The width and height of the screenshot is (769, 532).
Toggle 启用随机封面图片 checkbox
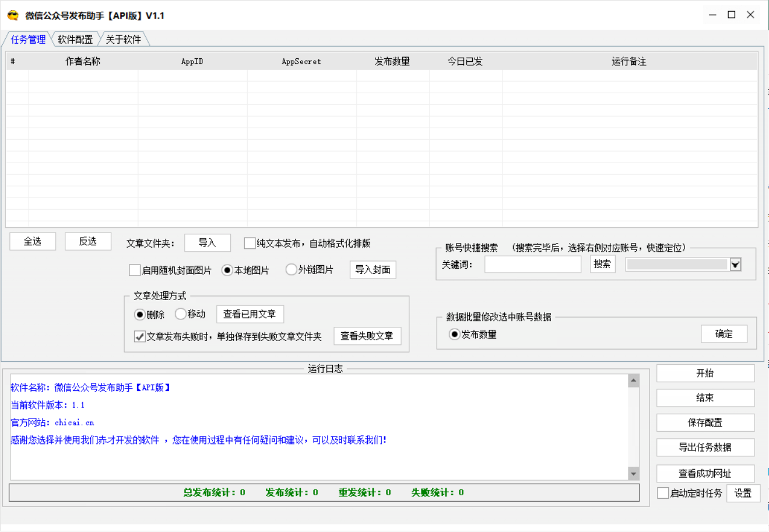coord(135,270)
